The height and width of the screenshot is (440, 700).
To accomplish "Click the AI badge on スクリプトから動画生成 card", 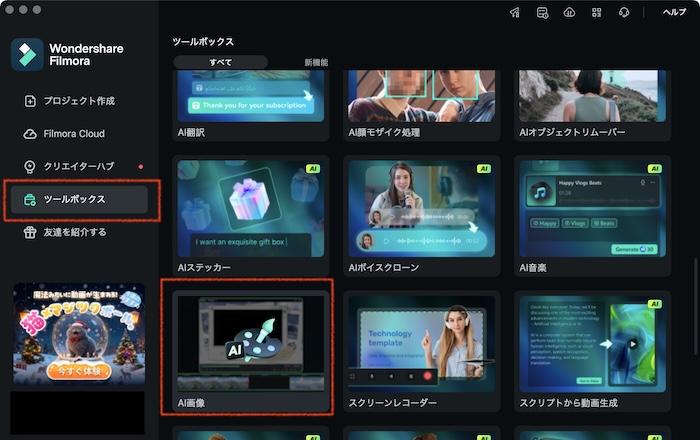I will (x=654, y=304).
